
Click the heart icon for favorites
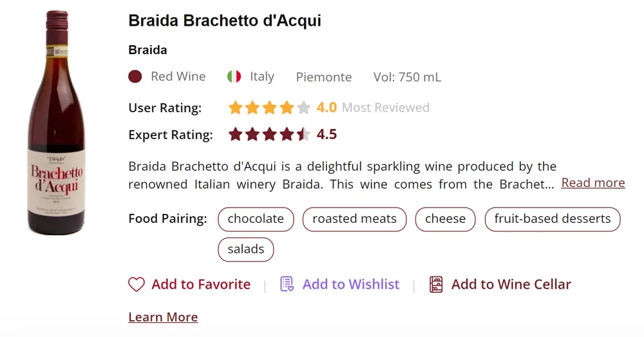click(x=137, y=285)
